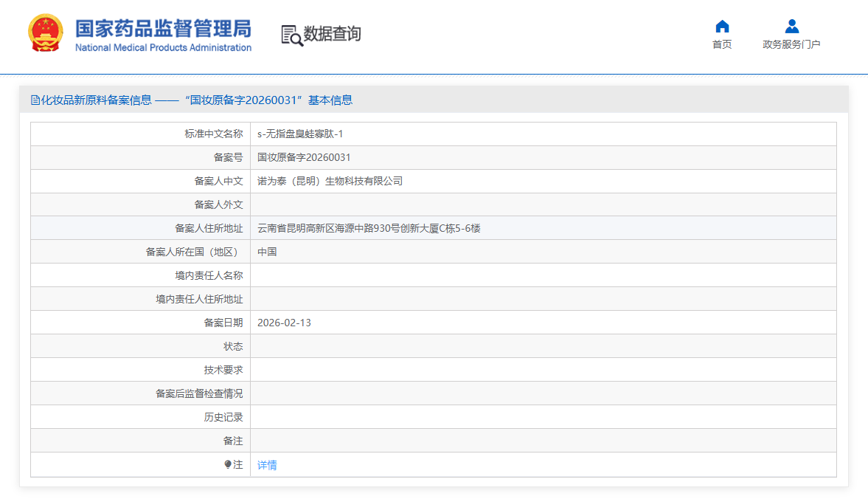Click the national emblem logo
This screenshot has height=499, width=868.
tap(46, 33)
